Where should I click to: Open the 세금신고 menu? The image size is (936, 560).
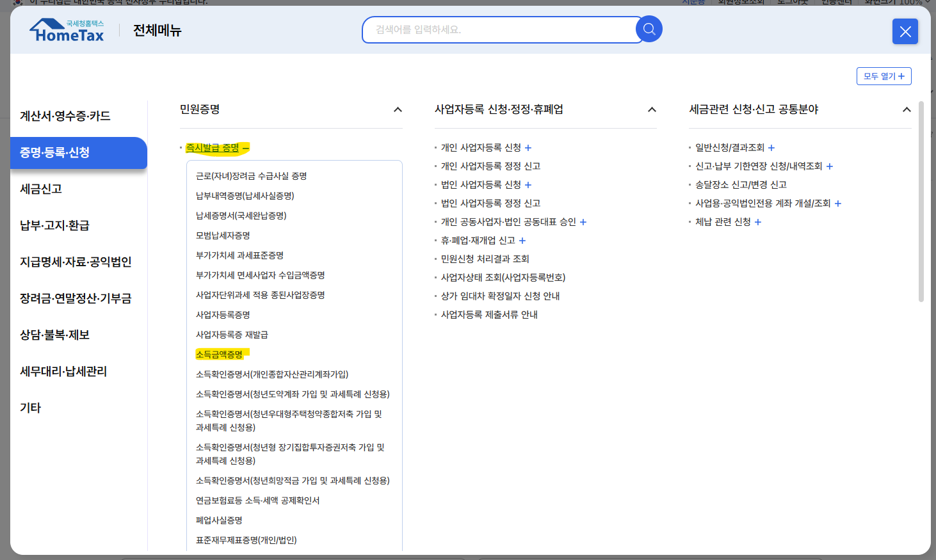tap(41, 189)
